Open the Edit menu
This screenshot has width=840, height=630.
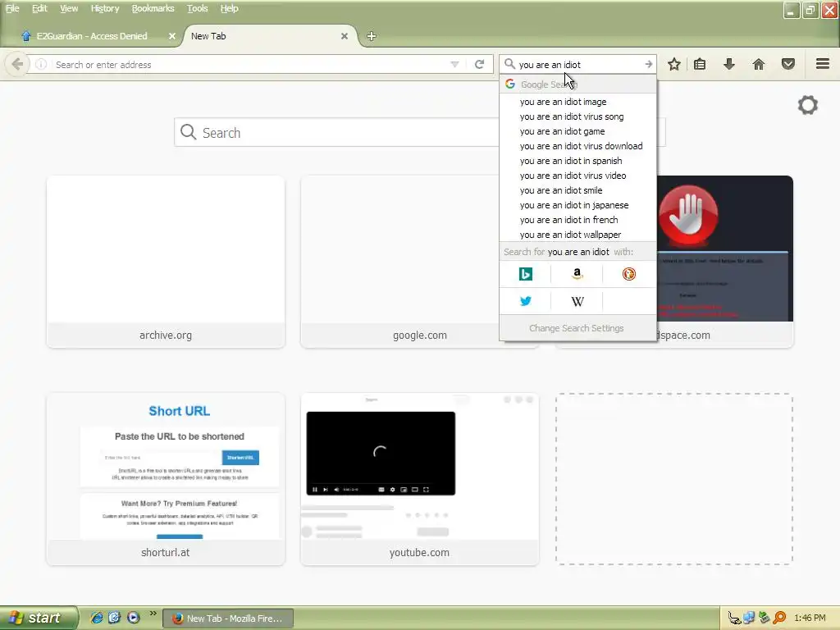click(x=39, y=8)
